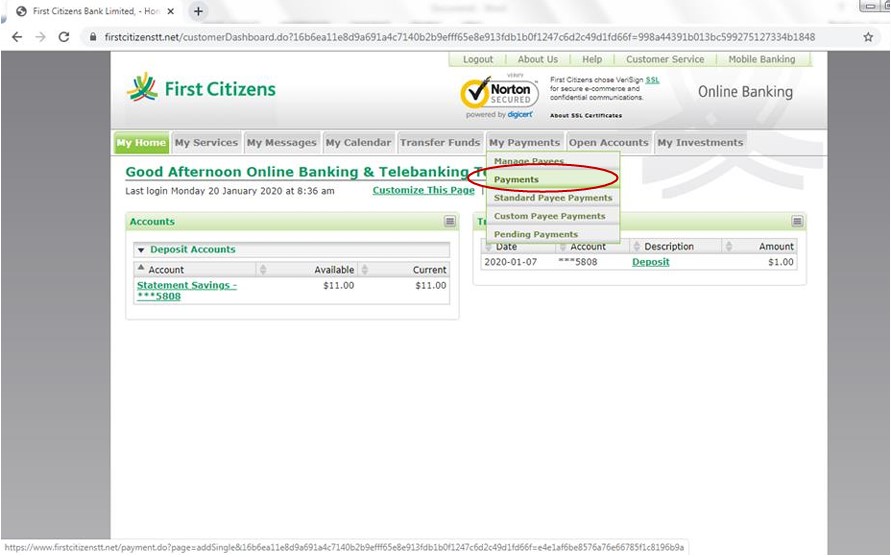Screen dimensions: 891x557
Task: Reload the page with the refresh icon
Action: pos(64,37)
